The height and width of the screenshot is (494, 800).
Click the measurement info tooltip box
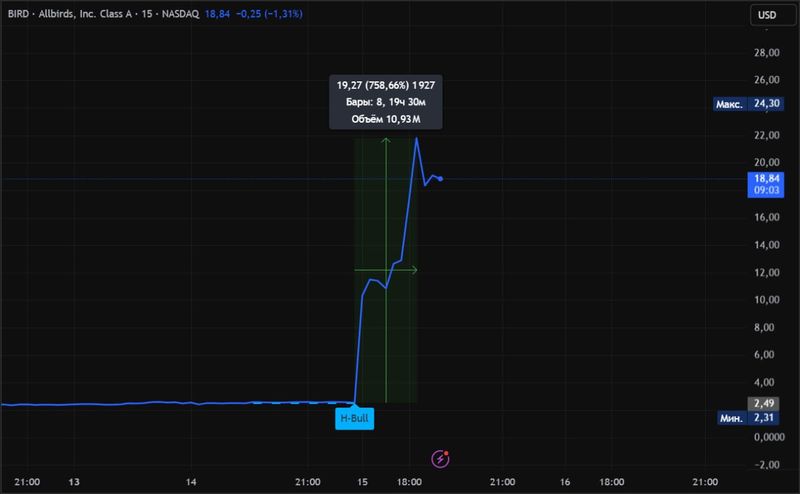coord(386,101)
